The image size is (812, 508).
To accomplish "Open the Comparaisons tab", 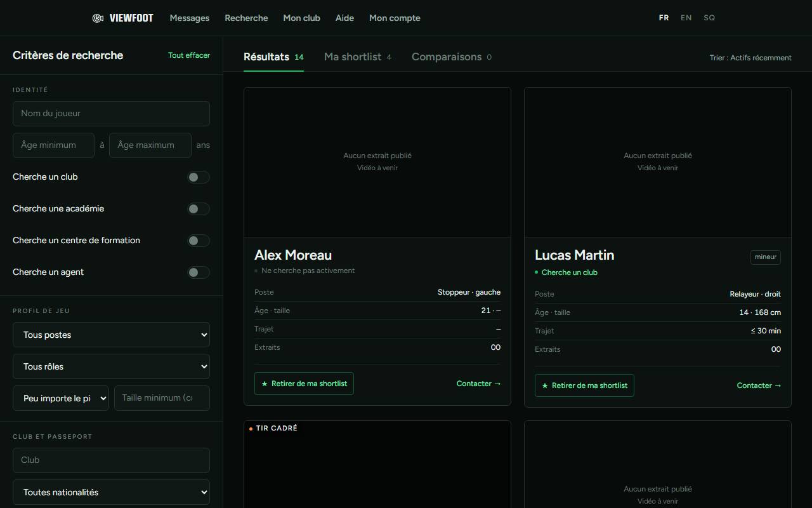I will [452, 57].
